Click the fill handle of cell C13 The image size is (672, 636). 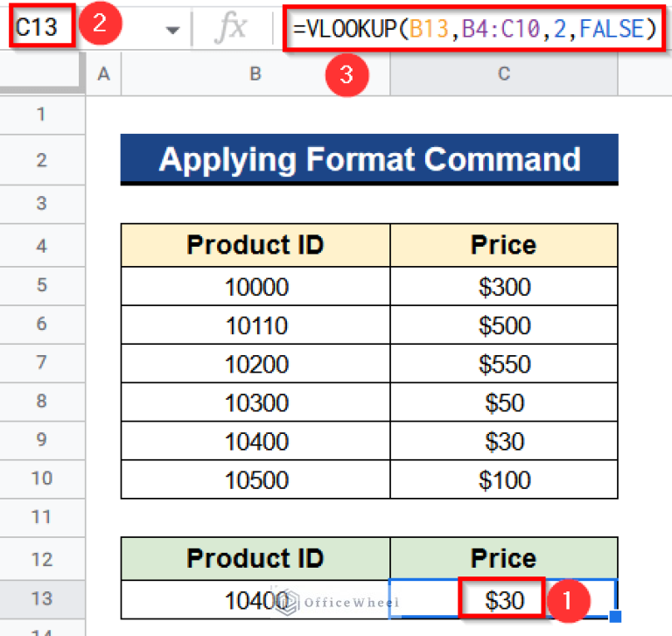[x=617, y=618]
